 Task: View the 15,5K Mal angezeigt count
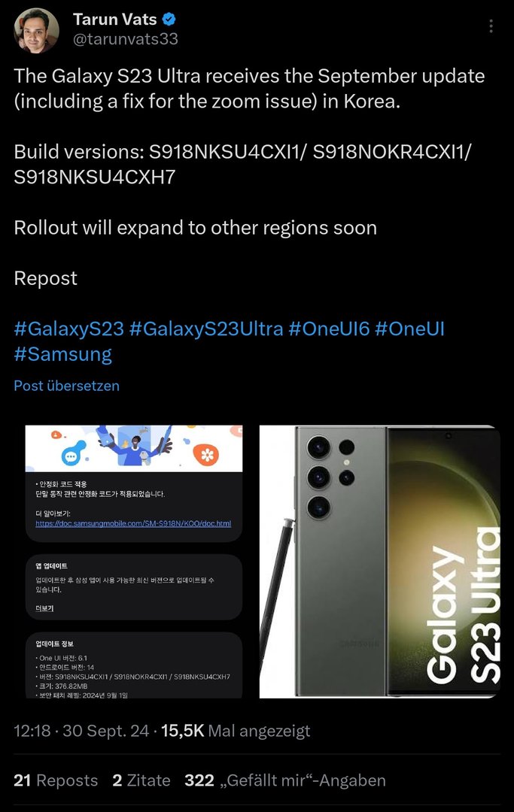236,731
